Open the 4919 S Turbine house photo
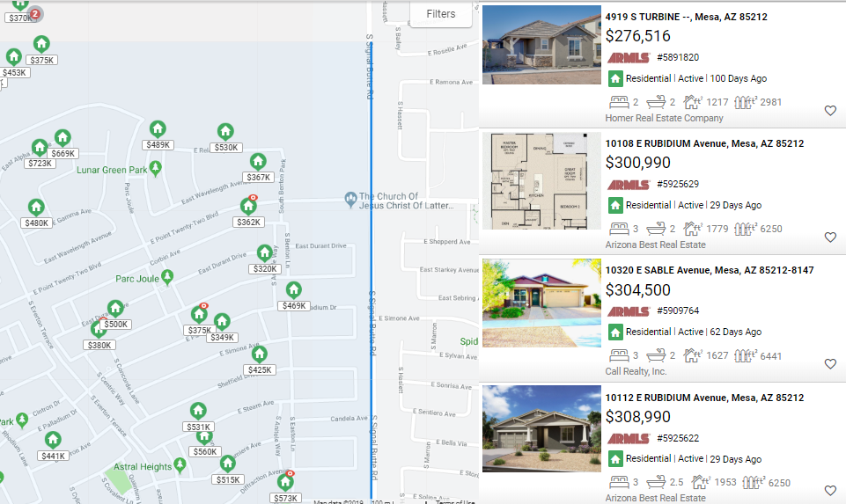This screenshot has height=504, width=846. pyautogui.click(x=541, y=45)
